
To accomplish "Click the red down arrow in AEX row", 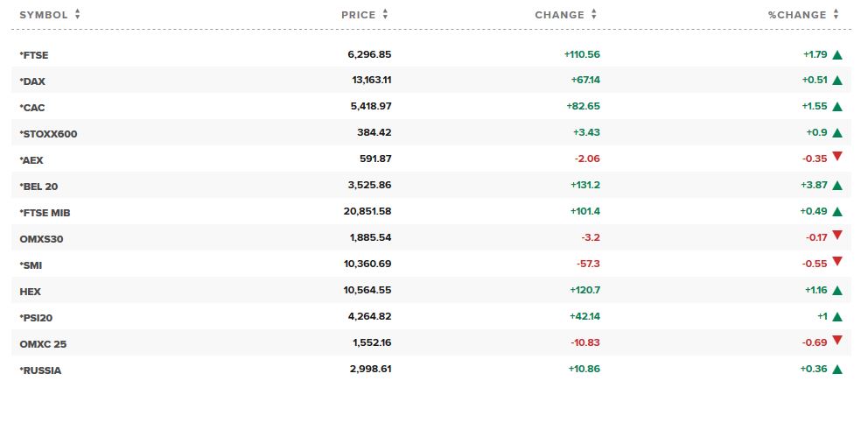I will tap(837, 157).
